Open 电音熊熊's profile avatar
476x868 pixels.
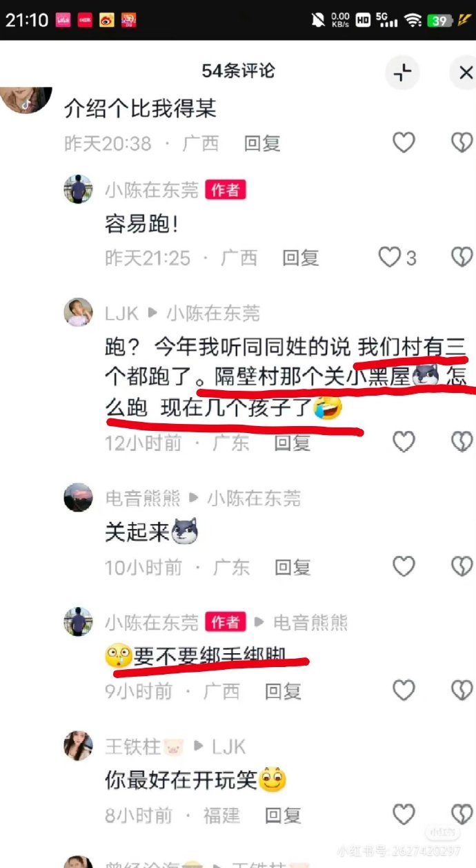point(78,497)
